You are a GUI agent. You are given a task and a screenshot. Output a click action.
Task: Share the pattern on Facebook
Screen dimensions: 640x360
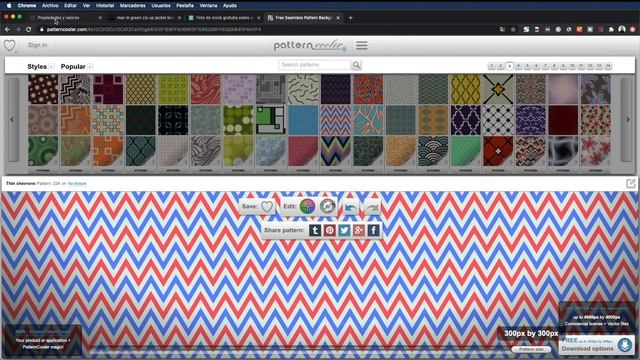coord(373,230)
